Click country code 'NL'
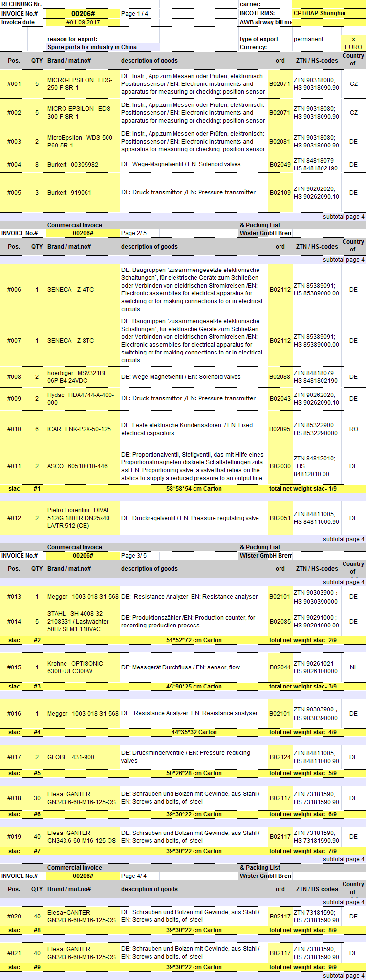 click(x=353, y=667)
